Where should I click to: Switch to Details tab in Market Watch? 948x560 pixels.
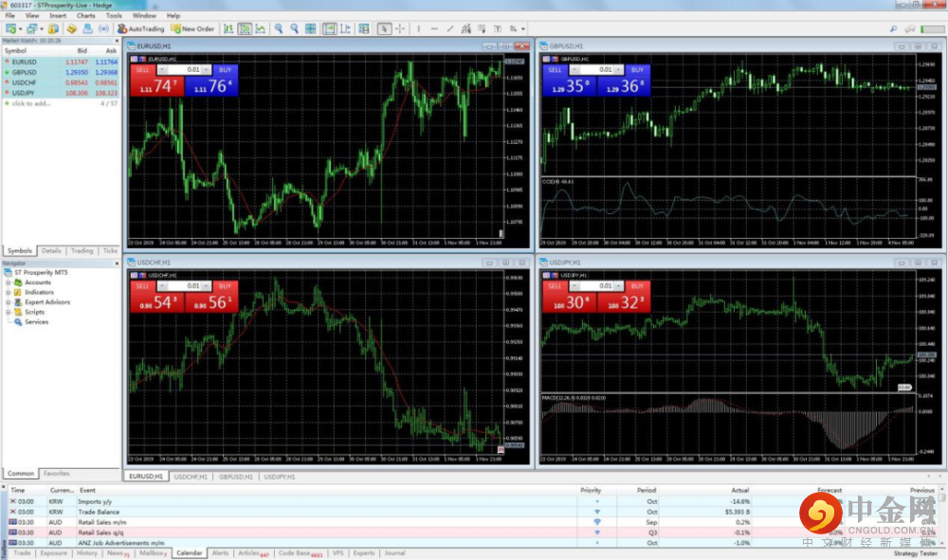click(x=51, y=251)
